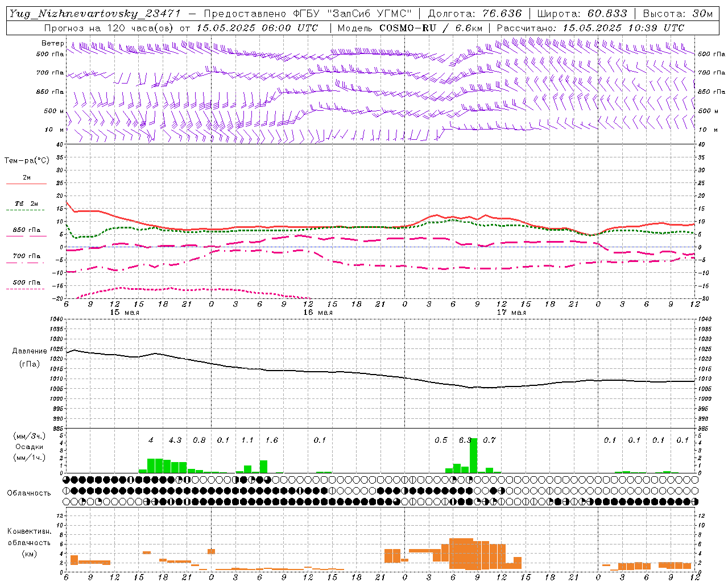Click the 1.6 precipitation total
Image resolution: width=728 pixels, height=582 pixels.
tap(272, 440)
